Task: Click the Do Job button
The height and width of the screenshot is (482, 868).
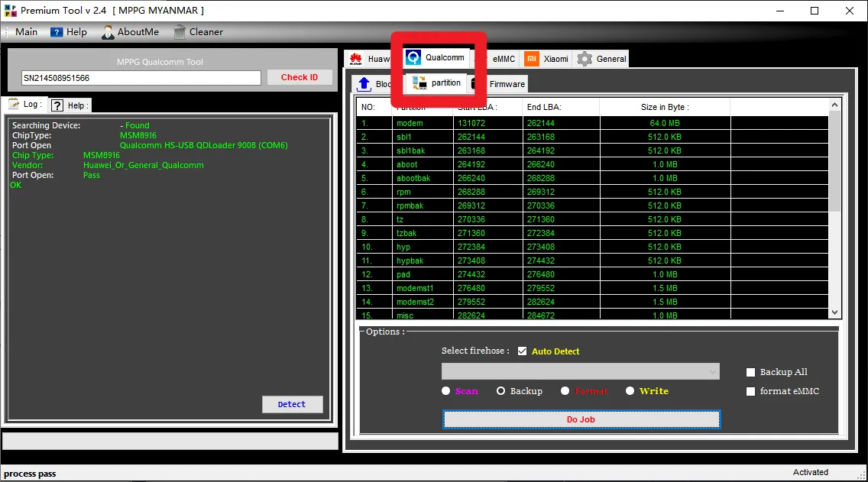Action: click(x=581, y=419)
